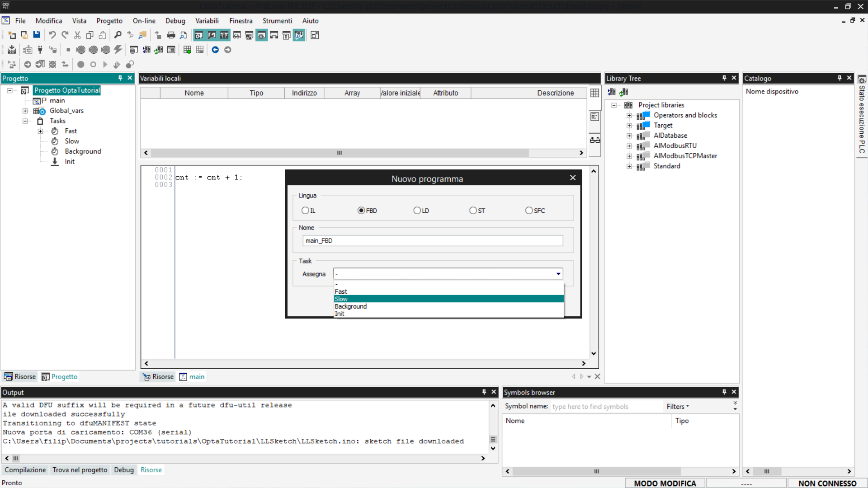This screenshot has width=868, height=488.
Task: Expand Operators and blocks library node
Action: 629,116
